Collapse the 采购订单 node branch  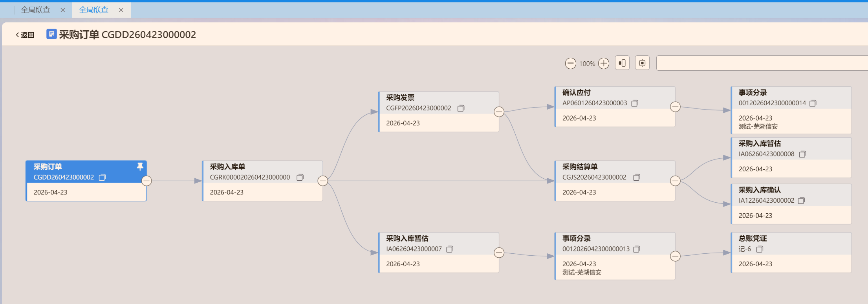point(146,181)
